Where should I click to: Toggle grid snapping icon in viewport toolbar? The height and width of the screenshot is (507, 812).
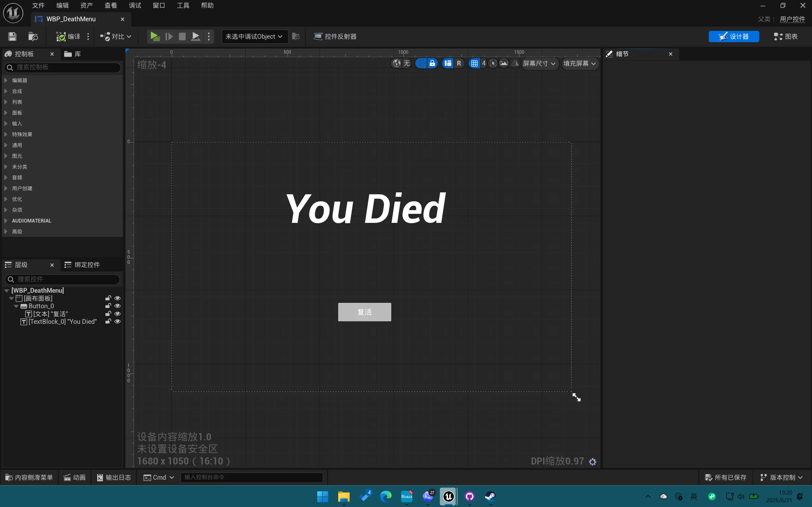474,63
